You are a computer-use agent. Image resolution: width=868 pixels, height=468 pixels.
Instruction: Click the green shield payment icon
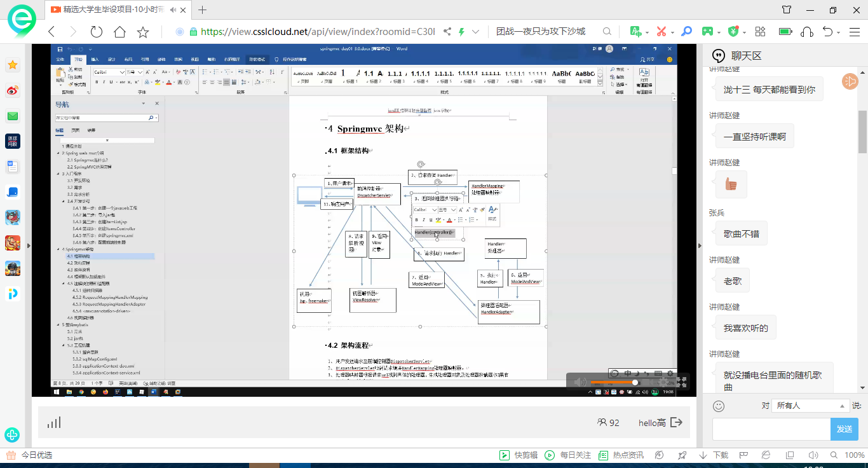(x=733, y=31)
